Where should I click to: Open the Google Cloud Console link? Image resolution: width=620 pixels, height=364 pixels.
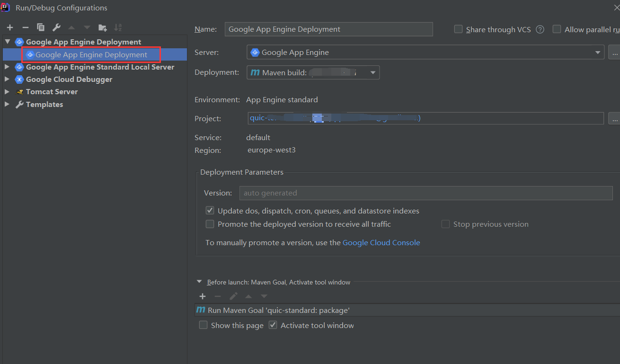pyautogui.click(x=381, y=242)
